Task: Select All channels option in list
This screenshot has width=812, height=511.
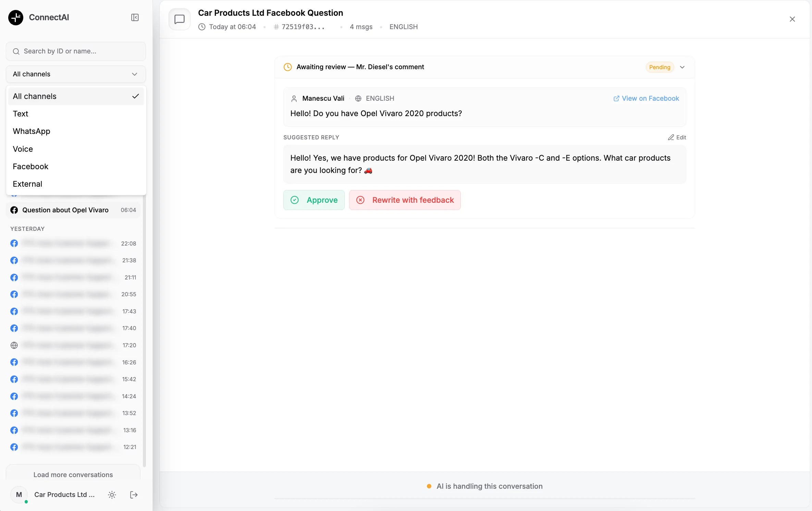Action: coord(76,96)
